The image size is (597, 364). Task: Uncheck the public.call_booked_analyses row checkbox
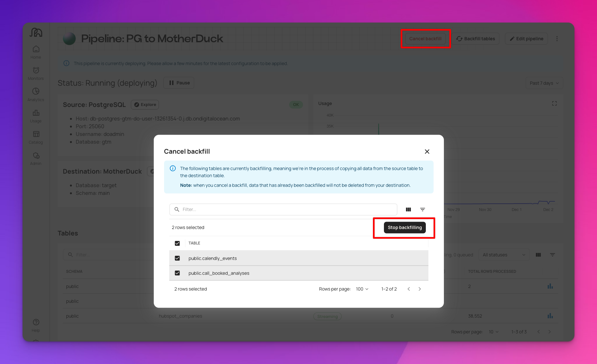[177, 273]
